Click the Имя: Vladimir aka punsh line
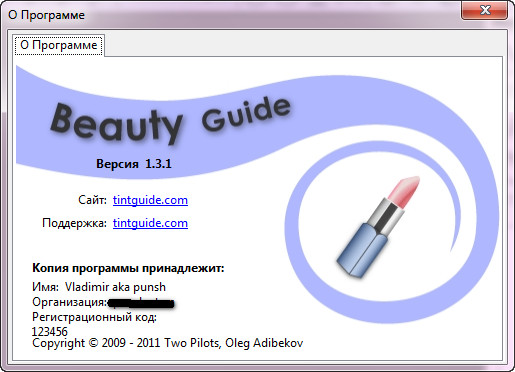This screenshot has width=515, height=372. (x=99, y=287)
